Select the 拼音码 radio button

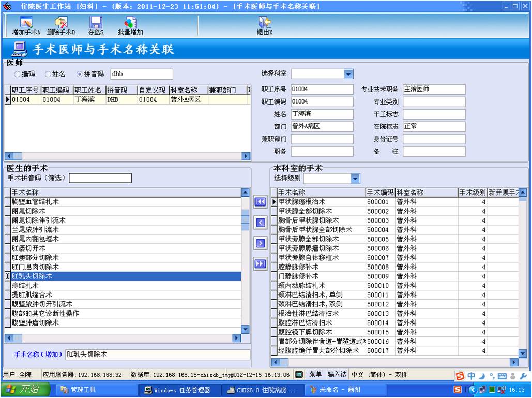[x=80, y=74]
